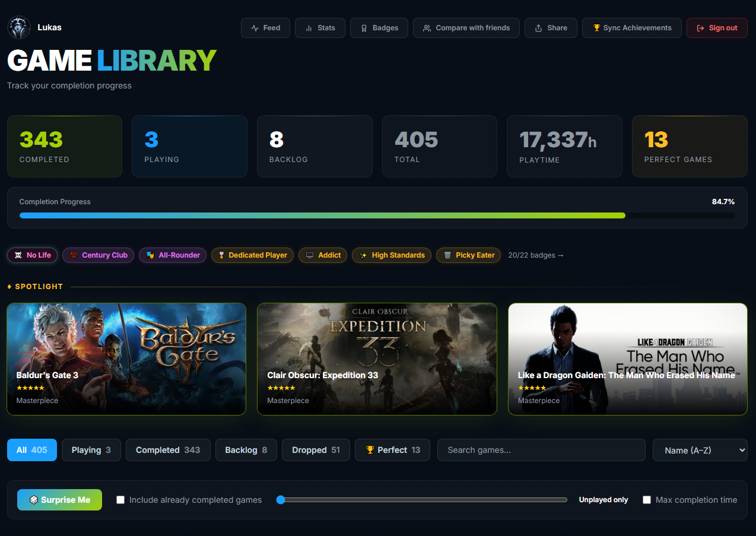Switch to the Completed 343 tab

[168, 450]
